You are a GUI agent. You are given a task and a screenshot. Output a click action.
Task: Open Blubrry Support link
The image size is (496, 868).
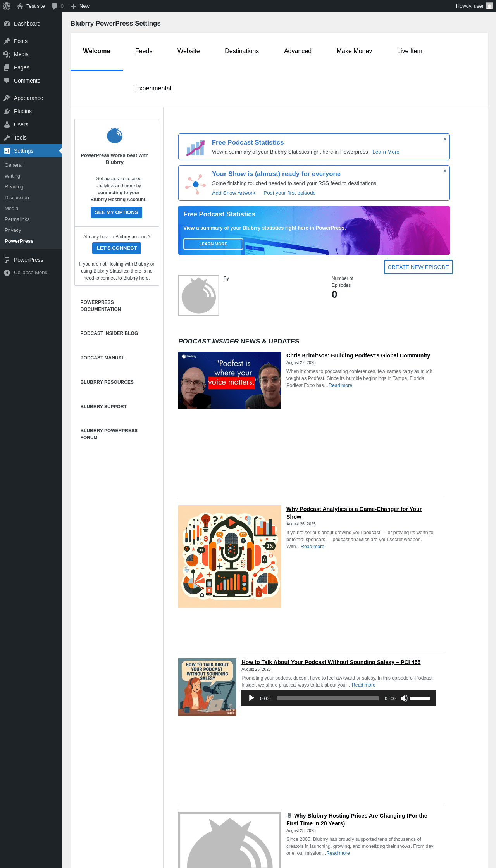click(x=103, y=407)
